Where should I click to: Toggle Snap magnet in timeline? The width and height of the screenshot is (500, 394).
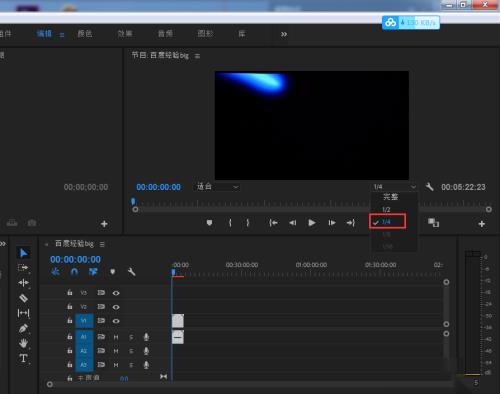74,272
